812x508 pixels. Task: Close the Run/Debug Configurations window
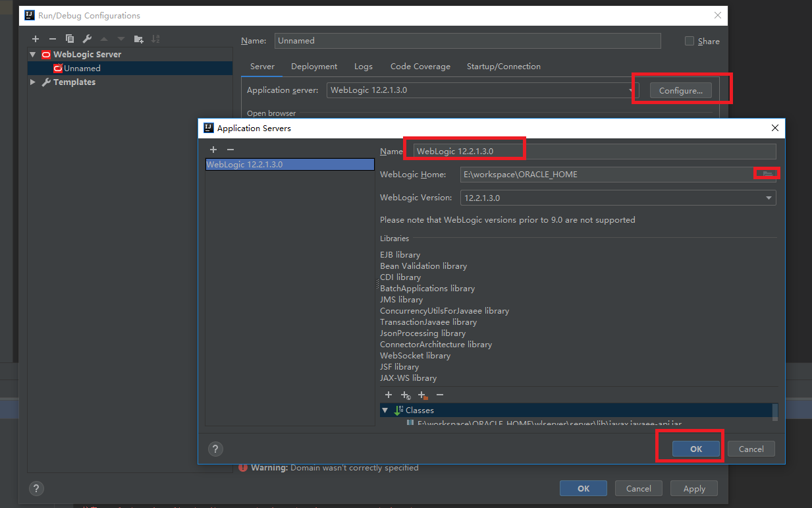tap(717, 15)
